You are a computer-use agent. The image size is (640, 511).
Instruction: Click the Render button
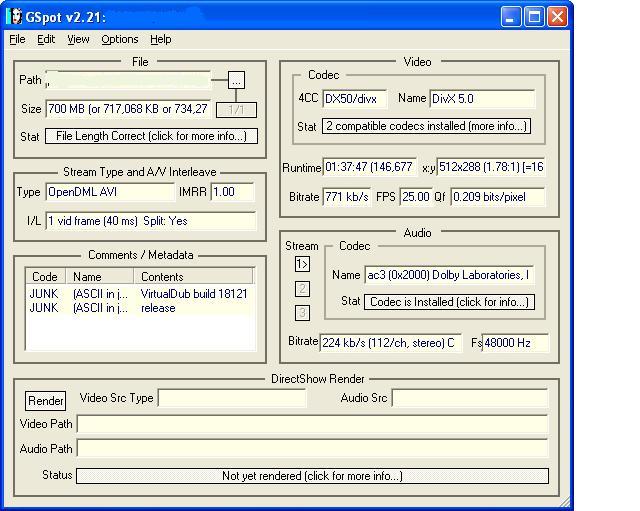point(45,401)
